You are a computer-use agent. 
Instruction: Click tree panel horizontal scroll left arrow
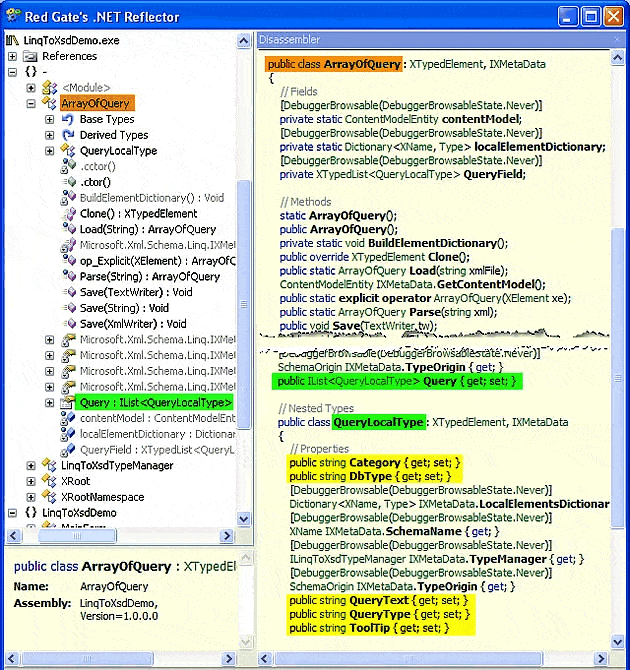14,535
